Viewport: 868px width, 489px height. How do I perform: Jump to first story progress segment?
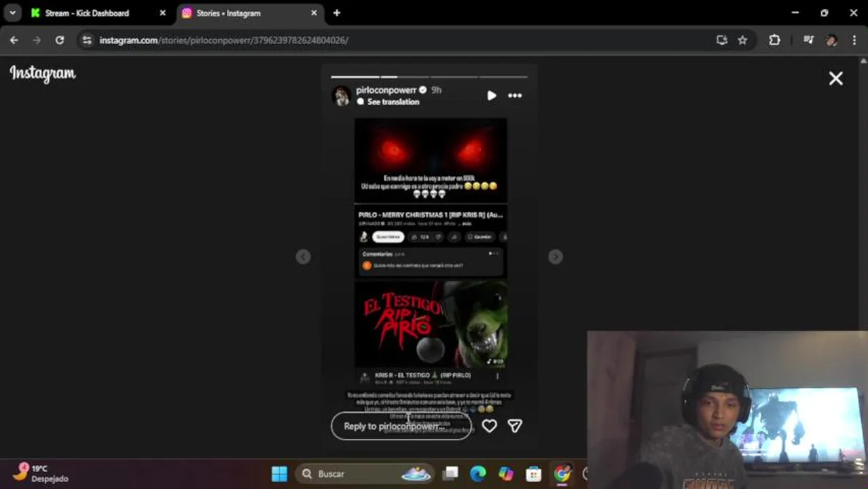(x=355, y=77)
